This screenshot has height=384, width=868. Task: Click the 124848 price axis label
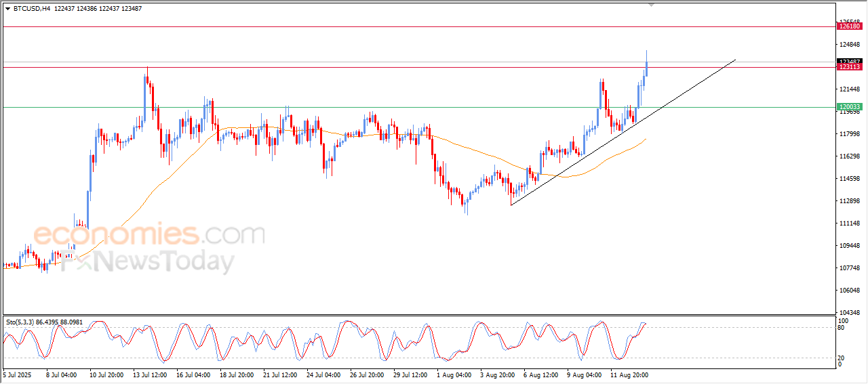[850, 45]
